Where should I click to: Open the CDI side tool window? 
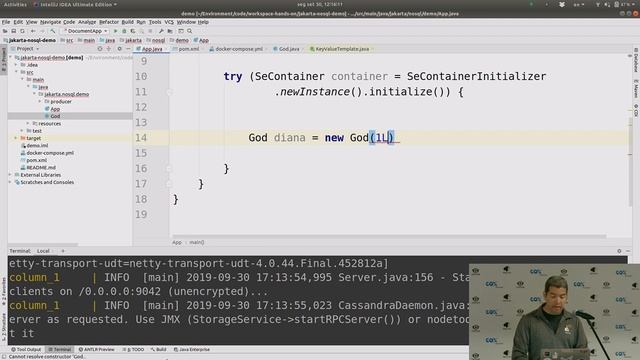636,110
